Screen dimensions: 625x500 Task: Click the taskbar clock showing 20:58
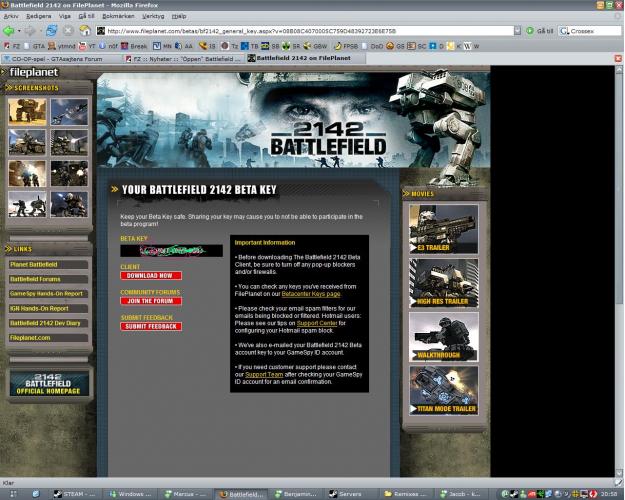(609, 494)
